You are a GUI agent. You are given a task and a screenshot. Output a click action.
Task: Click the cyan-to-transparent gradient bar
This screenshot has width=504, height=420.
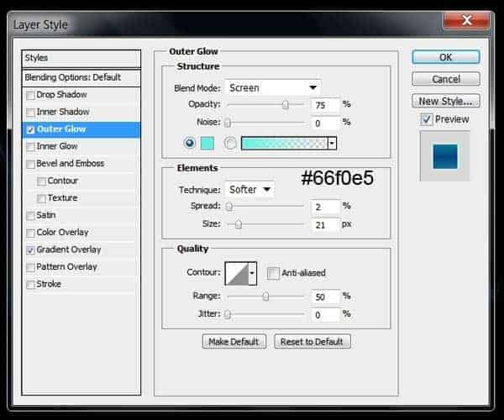click(285, 144)
